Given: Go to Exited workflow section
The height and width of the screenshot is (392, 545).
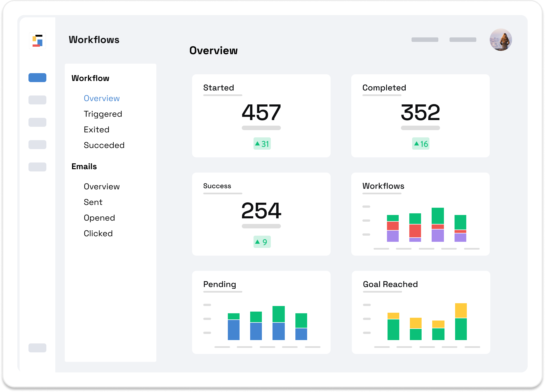Looking at the screenshot, I should [96, 130].
